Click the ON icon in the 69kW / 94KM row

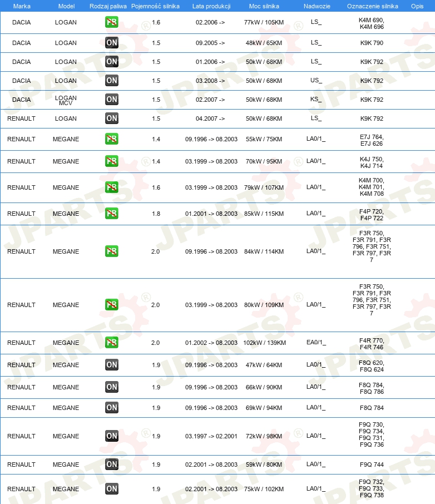click(x=112, y=407)
